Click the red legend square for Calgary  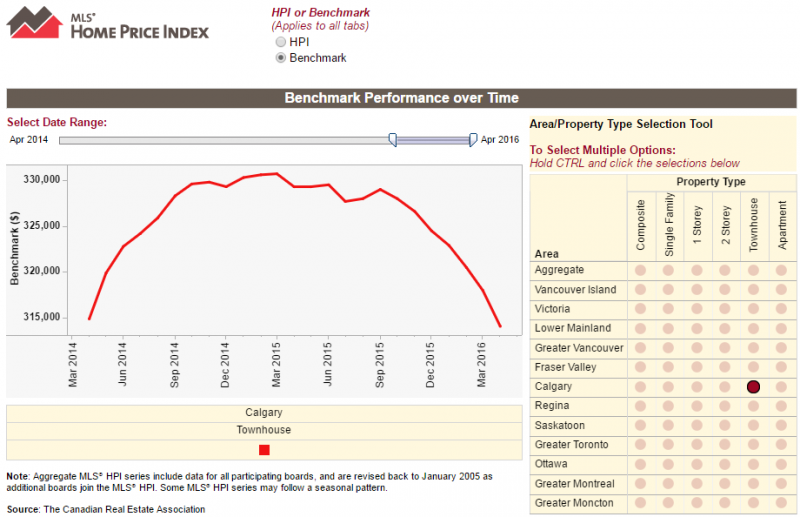(x=264, y=450)
